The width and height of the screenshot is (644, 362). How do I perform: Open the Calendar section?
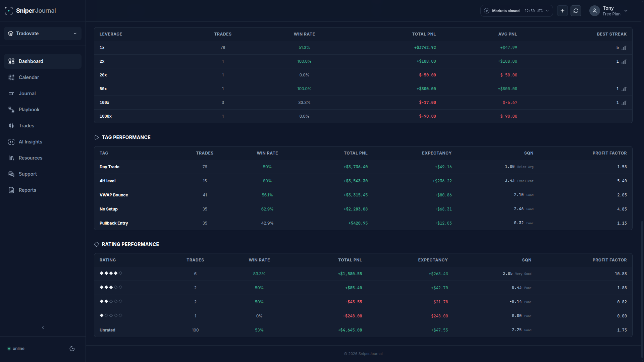(43, 77)
